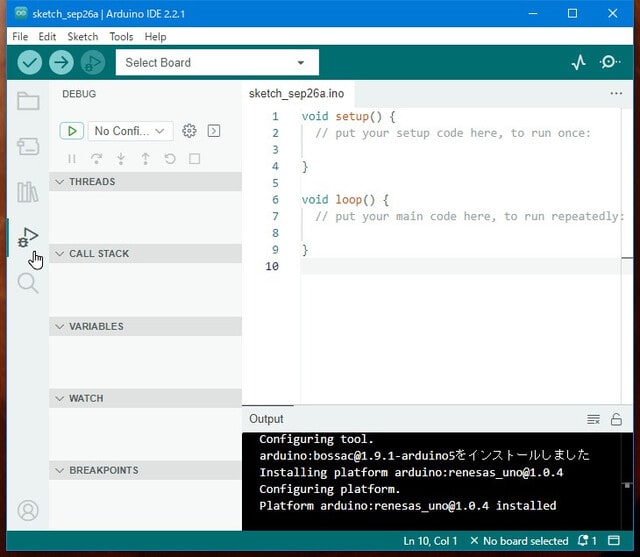The width and height of the screenshot is (640, 557).
Task: Open the Boards Manager sidebar icon
Action: [x=28, y=146]
